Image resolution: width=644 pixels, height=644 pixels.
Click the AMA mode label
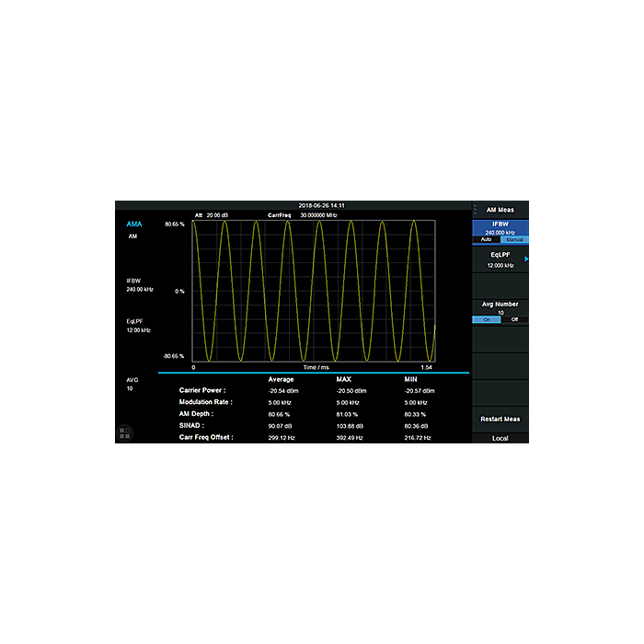point(134,224)
